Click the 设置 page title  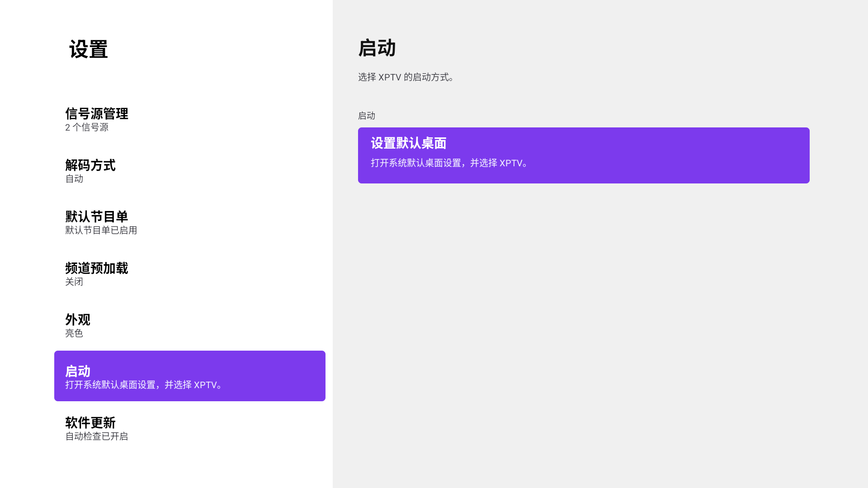[x=89, y=49]
